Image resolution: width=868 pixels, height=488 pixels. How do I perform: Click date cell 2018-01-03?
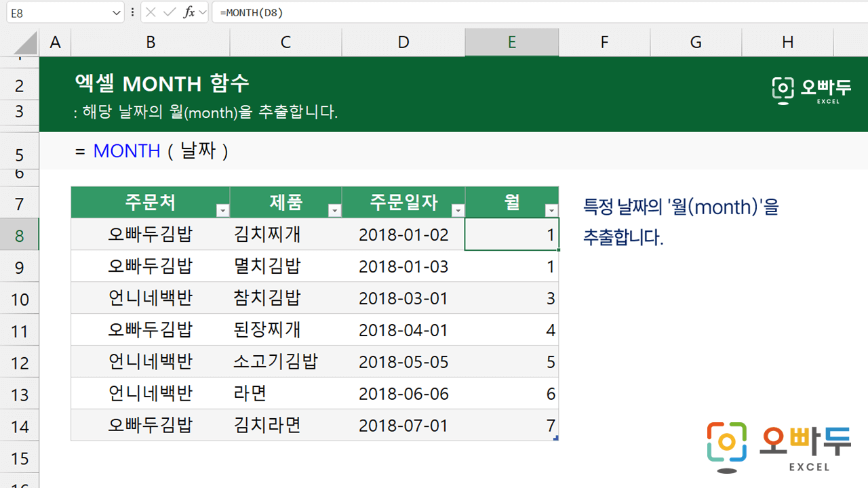(x=403, y=266)
